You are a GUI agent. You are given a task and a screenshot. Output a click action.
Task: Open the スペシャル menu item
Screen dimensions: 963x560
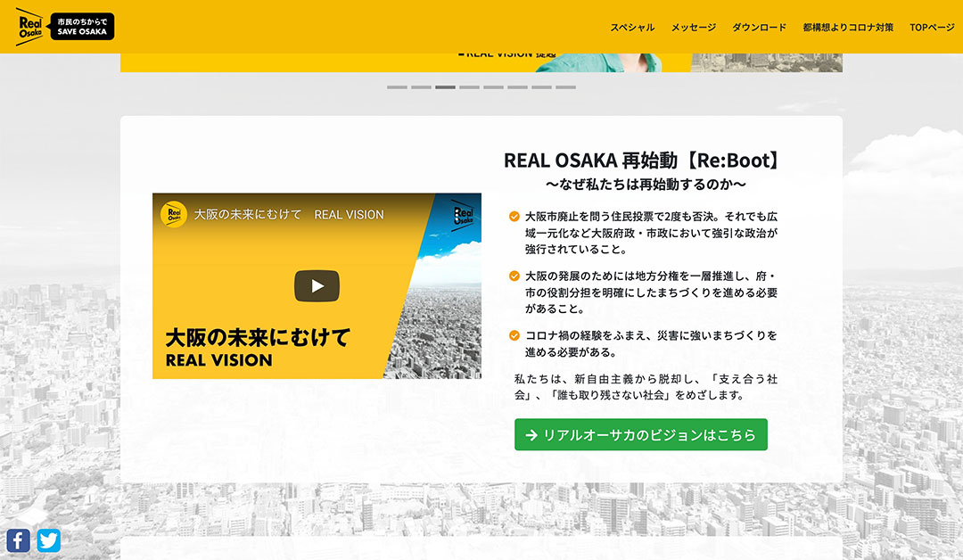click(632, 27)
